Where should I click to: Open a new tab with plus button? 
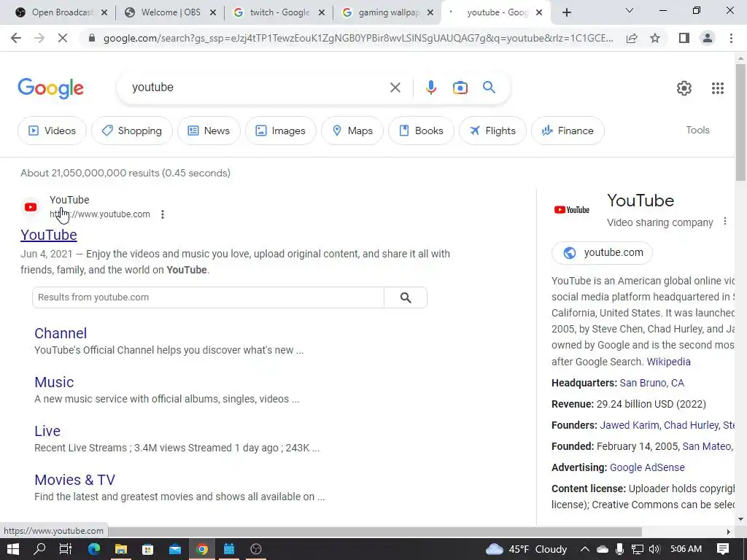566,12
